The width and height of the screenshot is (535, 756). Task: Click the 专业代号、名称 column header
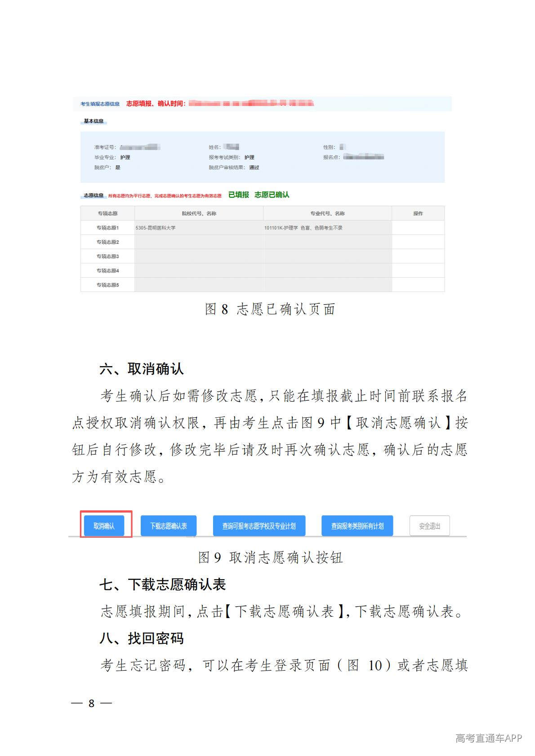(327, 213)
